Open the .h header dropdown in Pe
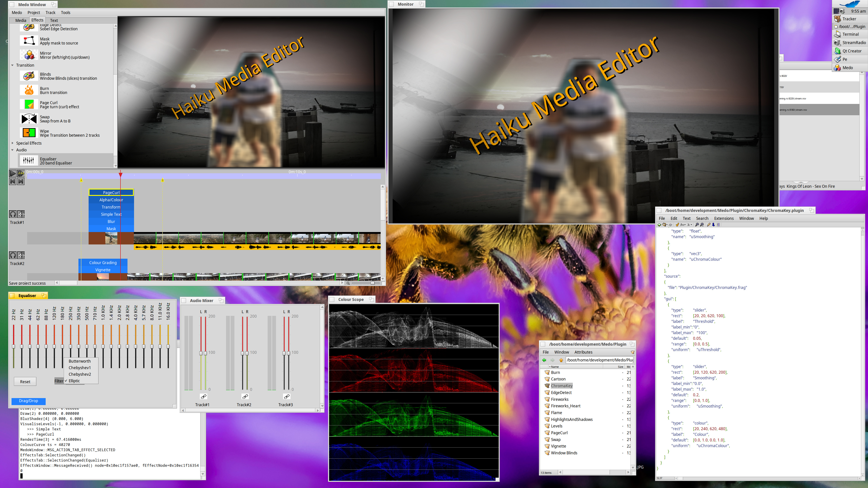Viewport: 868px width, 488px height. (x=690, y=225)
